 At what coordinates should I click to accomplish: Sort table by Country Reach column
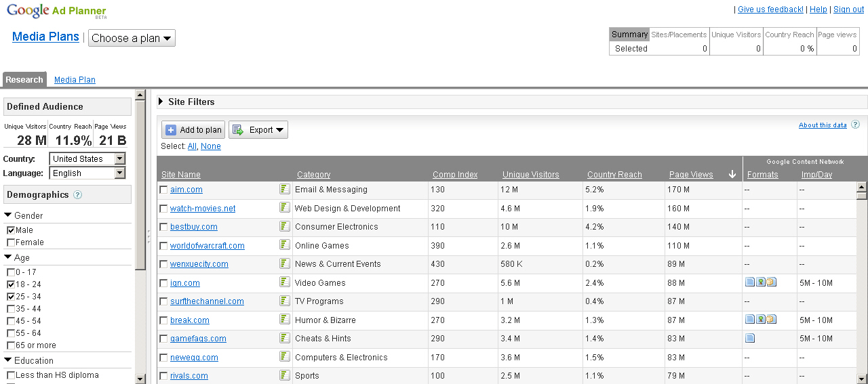click(x=614, y=175)
